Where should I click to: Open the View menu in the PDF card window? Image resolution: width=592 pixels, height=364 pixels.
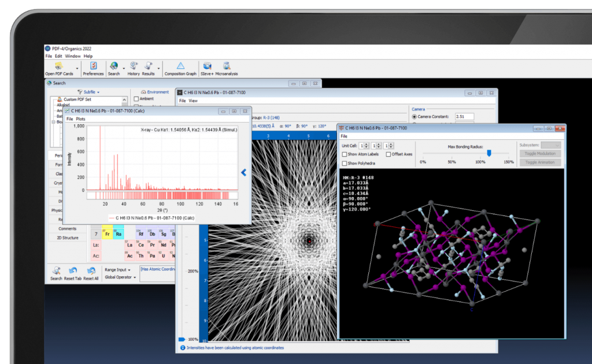click(193, 101)
